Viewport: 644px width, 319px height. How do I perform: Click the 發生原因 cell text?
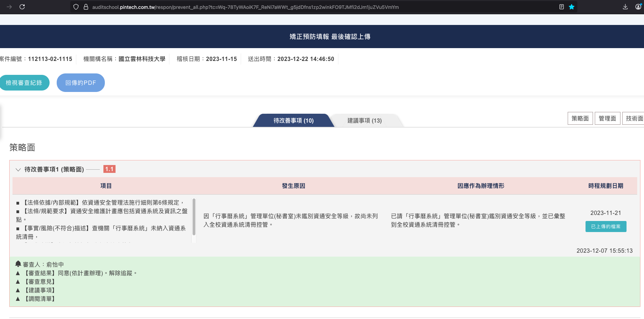pos(291,220)
